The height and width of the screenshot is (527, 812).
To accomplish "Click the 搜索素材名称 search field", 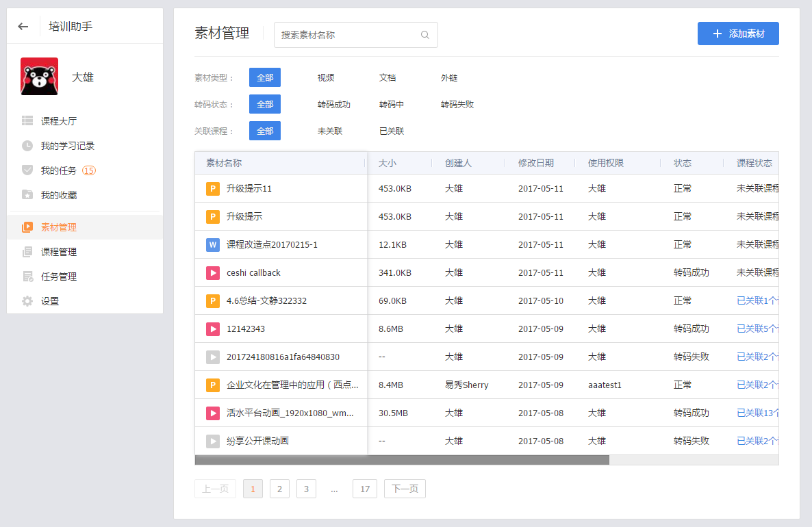I will pyautogui.click(x=356, y=35).
